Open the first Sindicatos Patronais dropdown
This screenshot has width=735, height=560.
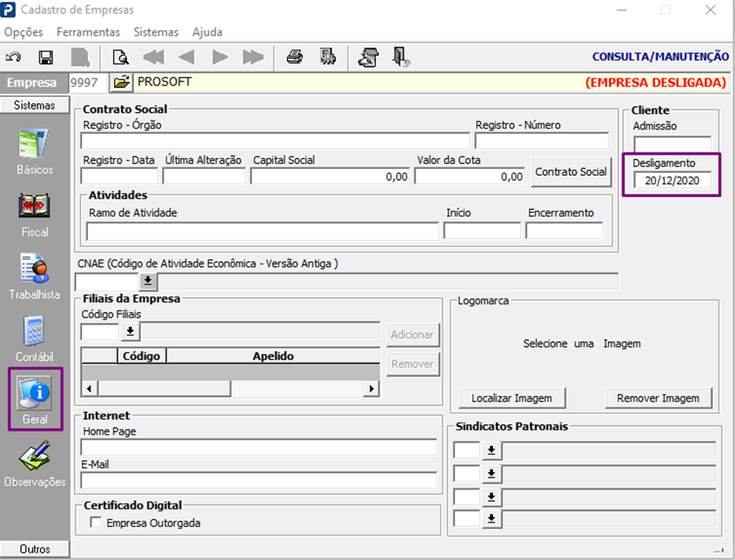[491, 450]
